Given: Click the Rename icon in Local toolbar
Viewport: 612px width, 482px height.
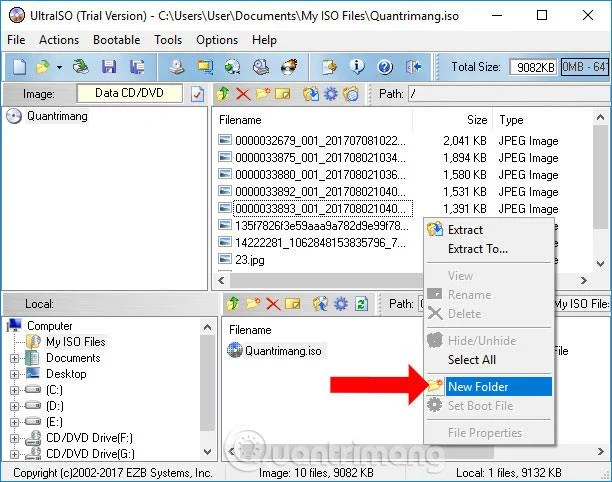Looking at the screenshot, I should coord(293,304).
